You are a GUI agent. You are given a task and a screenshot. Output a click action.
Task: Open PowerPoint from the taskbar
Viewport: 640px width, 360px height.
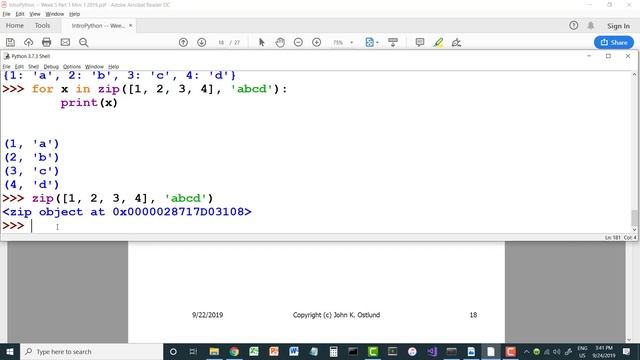(274, 351)
